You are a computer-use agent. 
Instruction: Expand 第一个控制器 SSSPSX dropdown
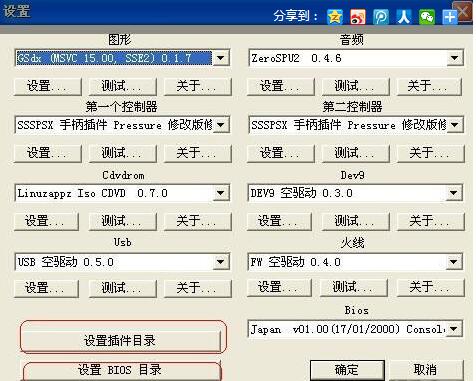[x=220, y=125]
